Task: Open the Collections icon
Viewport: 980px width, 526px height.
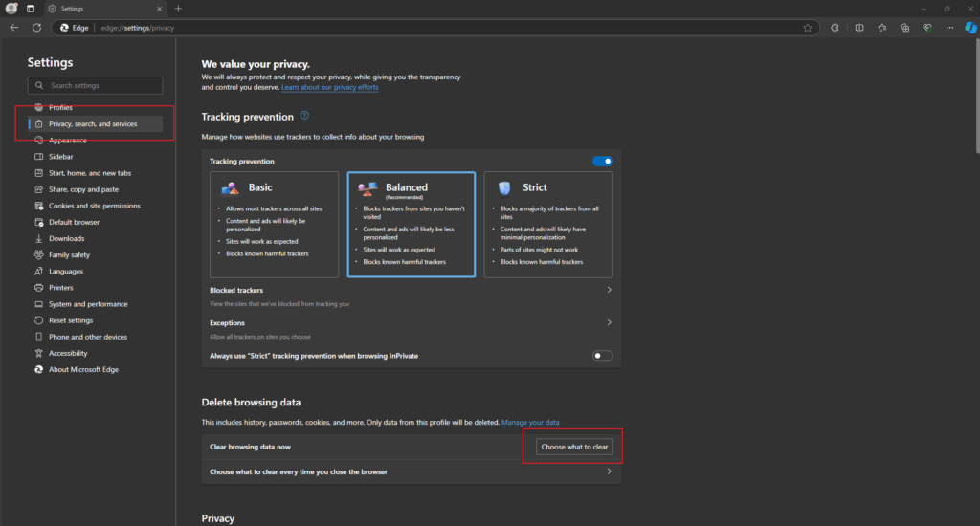Action: (x=904, y=28)
